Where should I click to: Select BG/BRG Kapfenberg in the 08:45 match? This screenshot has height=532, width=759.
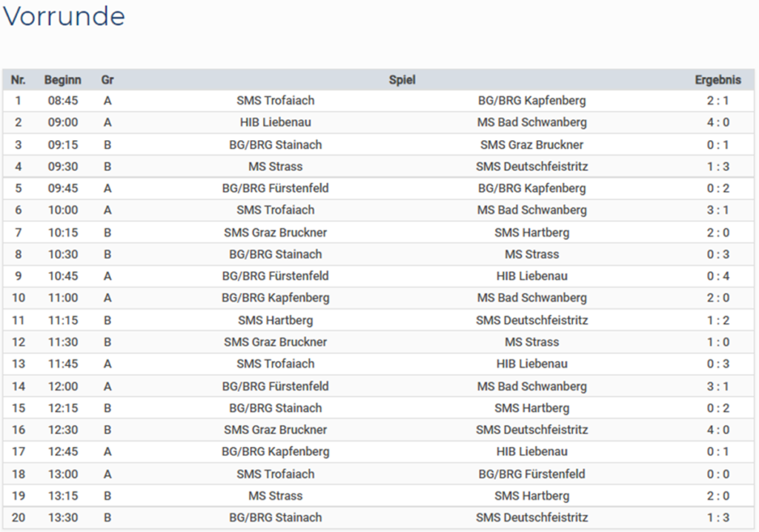(531, 101)
